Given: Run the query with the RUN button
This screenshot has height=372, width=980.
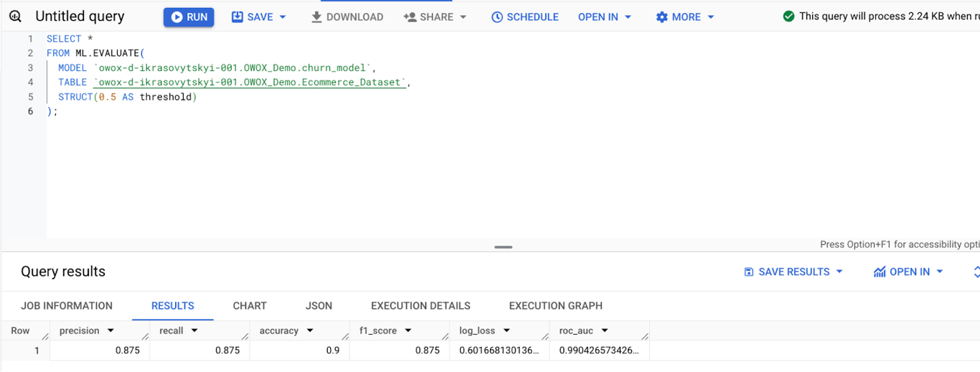Looking at the screenshot, I should (189, 17).
